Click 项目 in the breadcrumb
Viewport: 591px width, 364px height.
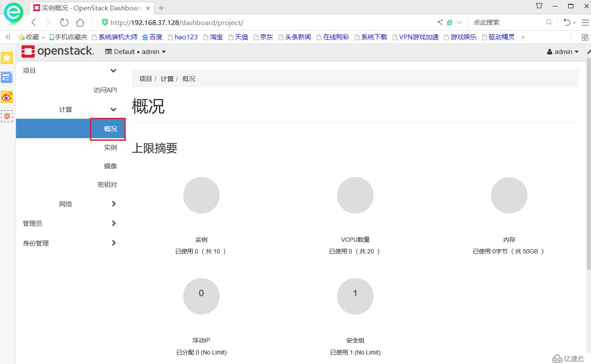(x=146, y=79)
